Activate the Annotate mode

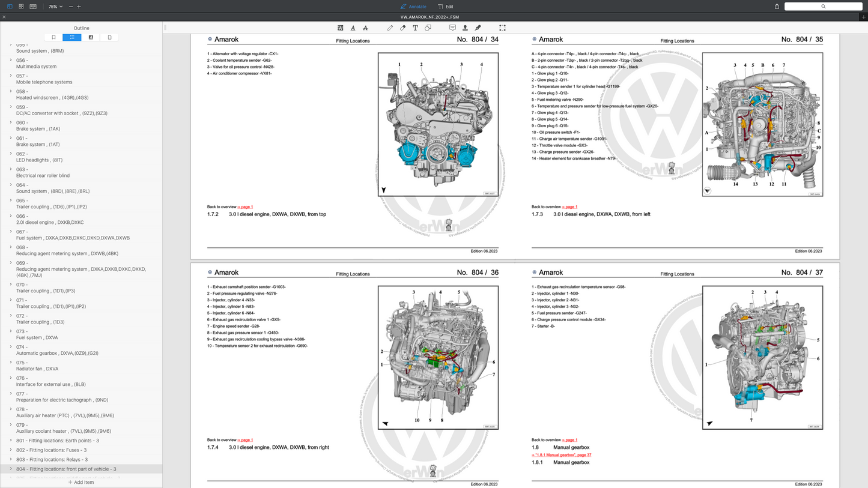point(413,7)
